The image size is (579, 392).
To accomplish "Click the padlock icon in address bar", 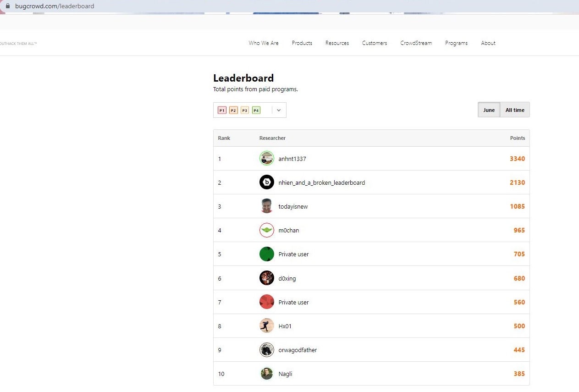I will pos(7,6).
